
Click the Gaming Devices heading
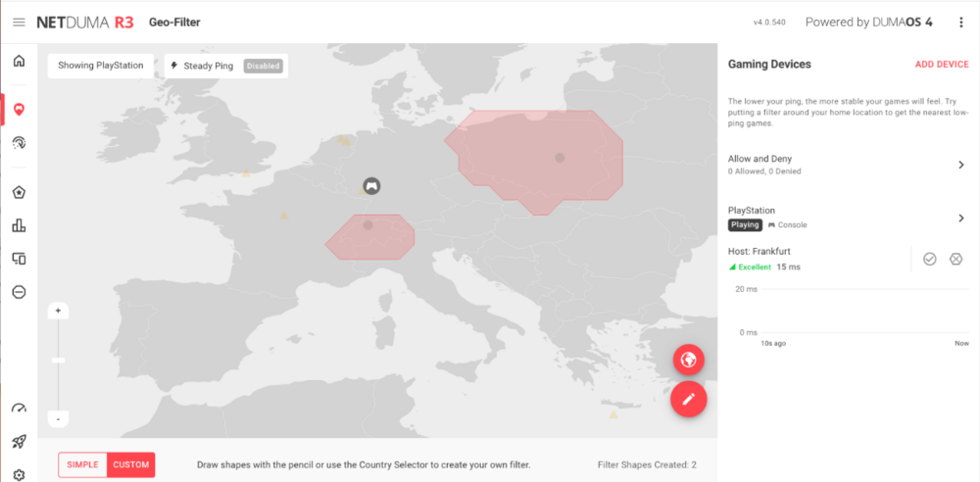click(x=769, y=65)
